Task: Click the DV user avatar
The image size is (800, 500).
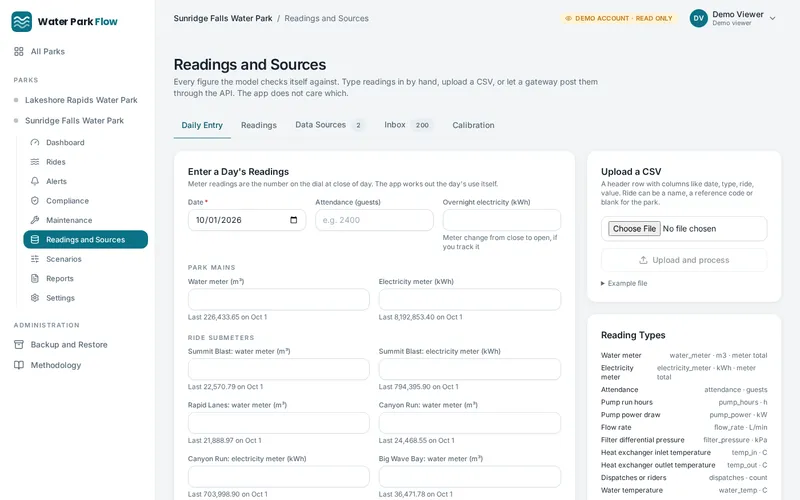Action: tap(698, 18)
